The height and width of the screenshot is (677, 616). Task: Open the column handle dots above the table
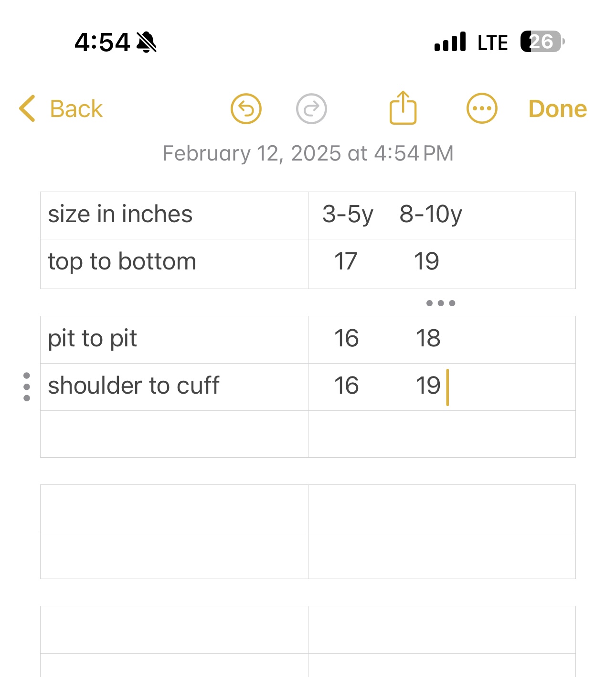pyautogui.click(x=441, y=303)
